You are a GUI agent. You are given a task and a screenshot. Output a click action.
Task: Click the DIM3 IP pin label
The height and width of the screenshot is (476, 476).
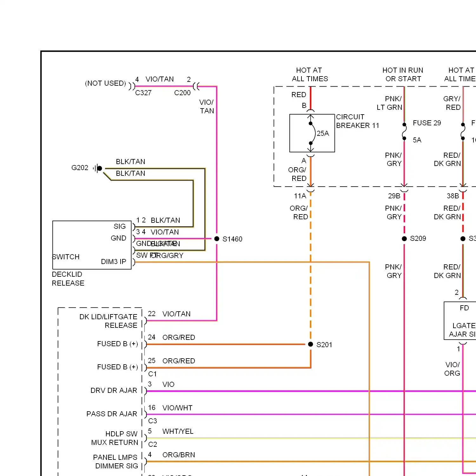pyautogui.click(x=113, y=261)
